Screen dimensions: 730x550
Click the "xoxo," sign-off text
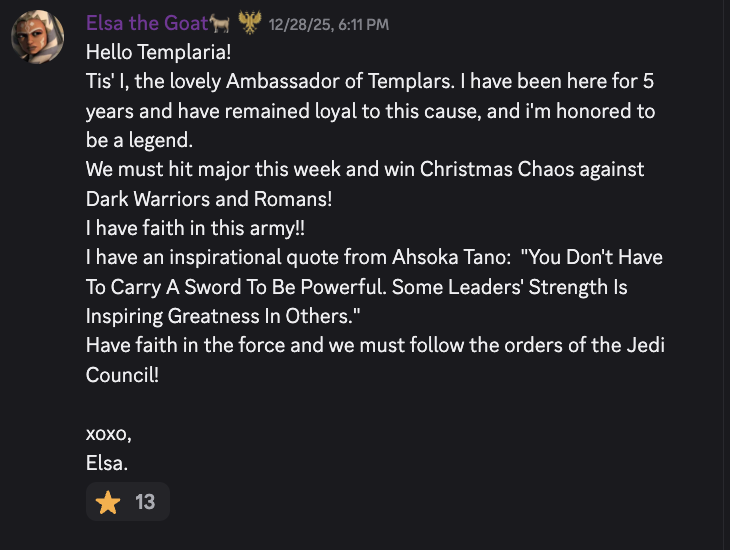109,434
